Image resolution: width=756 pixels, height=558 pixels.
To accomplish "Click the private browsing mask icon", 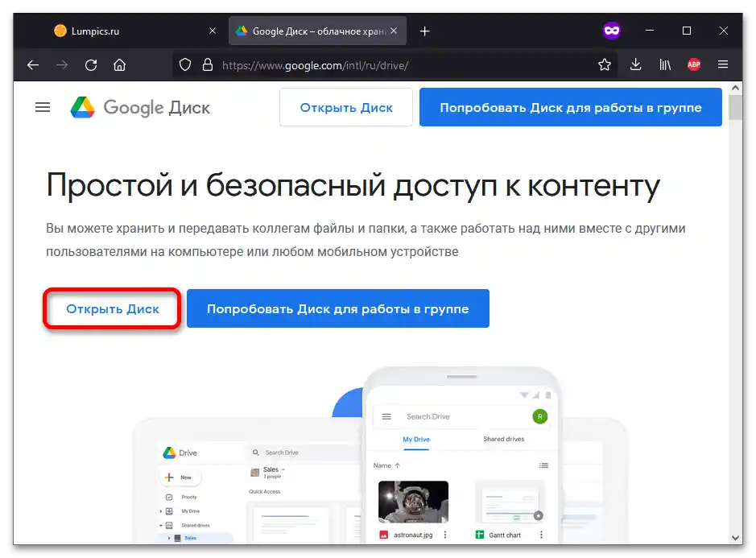I will pos(612,31).
